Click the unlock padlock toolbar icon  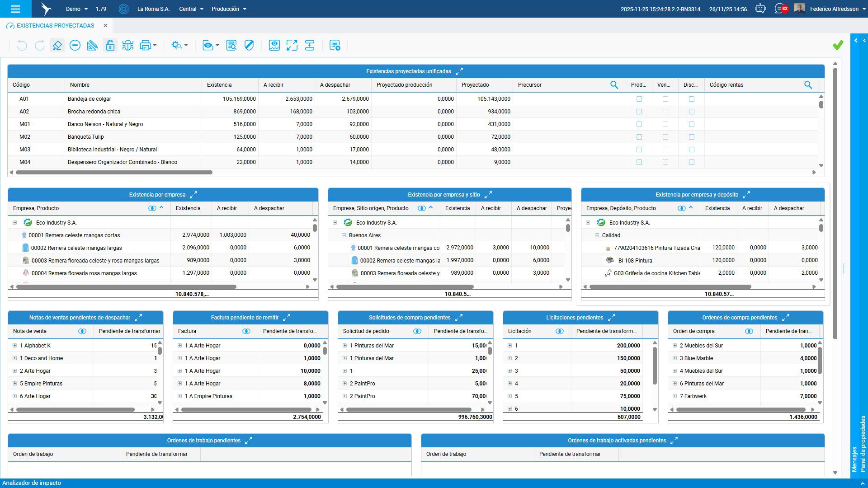[x=110, y=45]
